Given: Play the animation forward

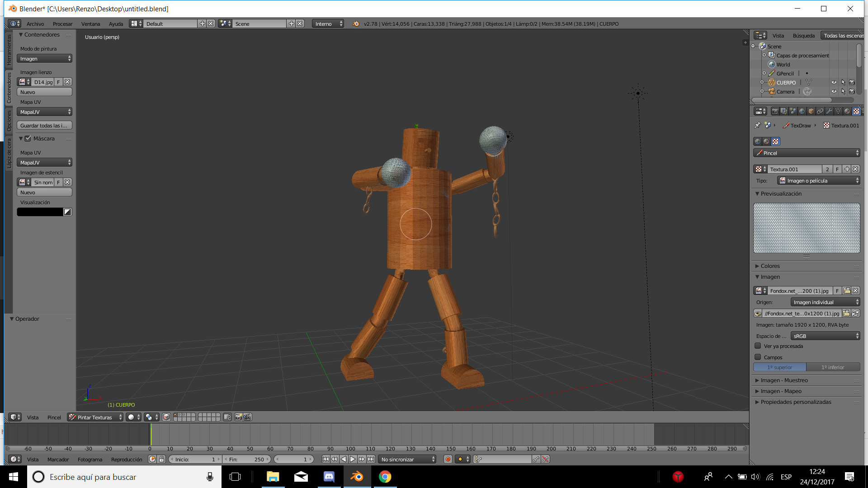Looking at the screenshot, I should pos(353,459).
